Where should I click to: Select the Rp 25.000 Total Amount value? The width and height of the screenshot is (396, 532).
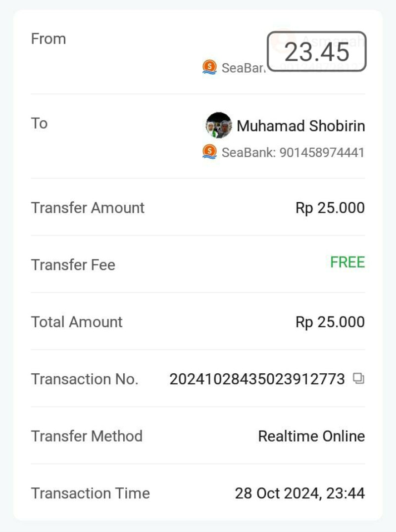pyautogui.click(x=330, y=322)
